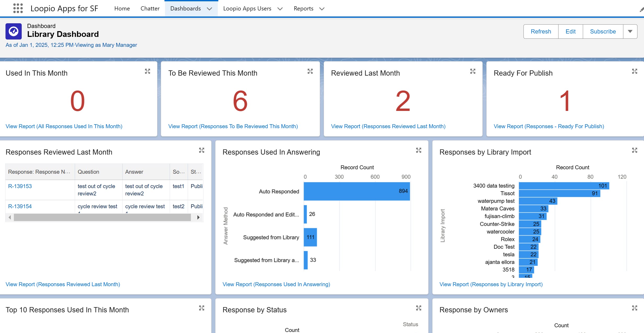Click the Edit dashboard button
The width and height of the screenshot is (644, 333).
click(571, 31)
